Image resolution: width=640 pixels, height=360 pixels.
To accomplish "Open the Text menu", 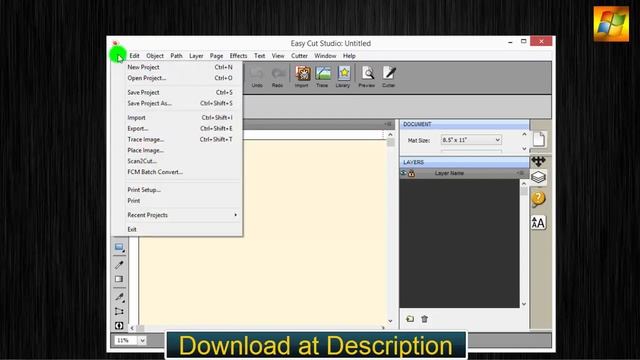I will point(260,56).
